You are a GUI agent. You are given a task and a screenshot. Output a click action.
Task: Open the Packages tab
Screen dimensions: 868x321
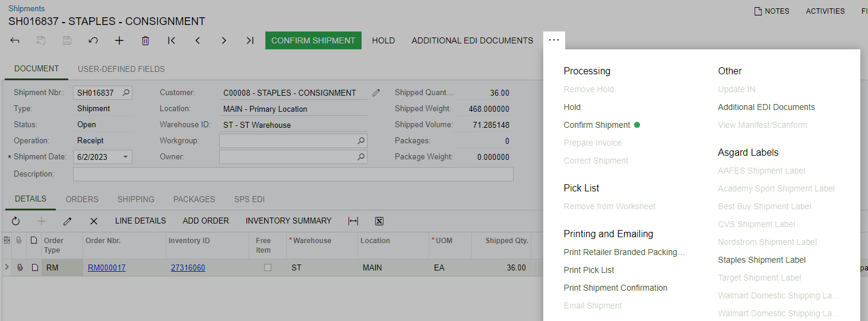(194, 199)
